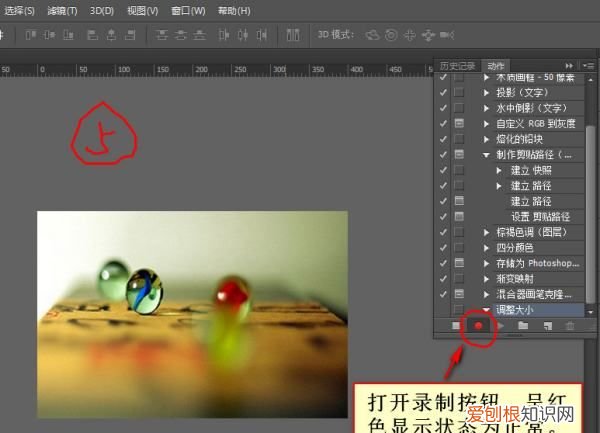Click the stop recording square button
Screen dimensions: 600x433
click(456, 326)
